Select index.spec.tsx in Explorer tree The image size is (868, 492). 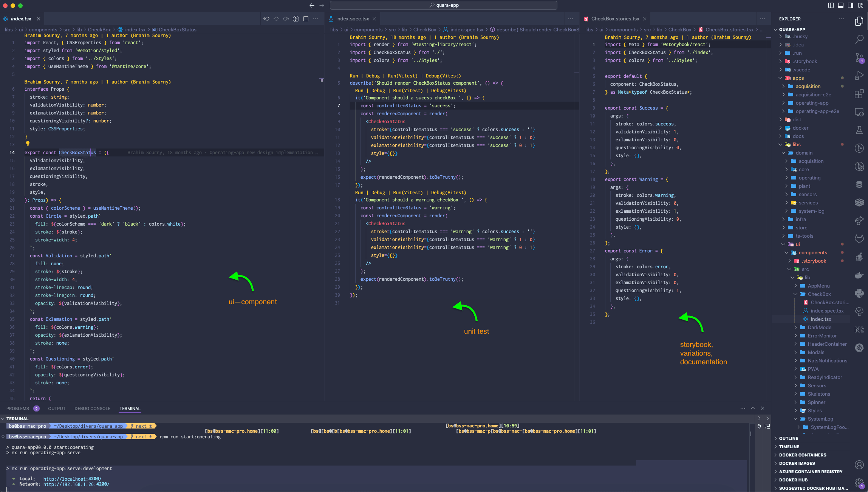pos(827,311)
